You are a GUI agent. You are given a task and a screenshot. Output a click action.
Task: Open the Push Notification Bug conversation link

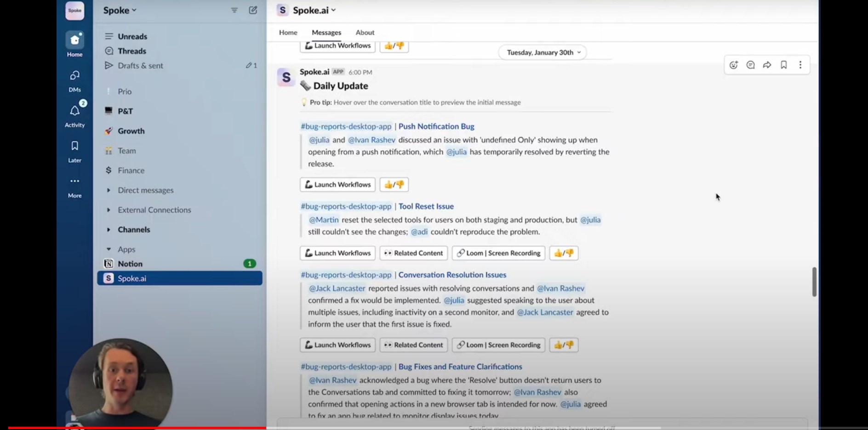(436, 126)
